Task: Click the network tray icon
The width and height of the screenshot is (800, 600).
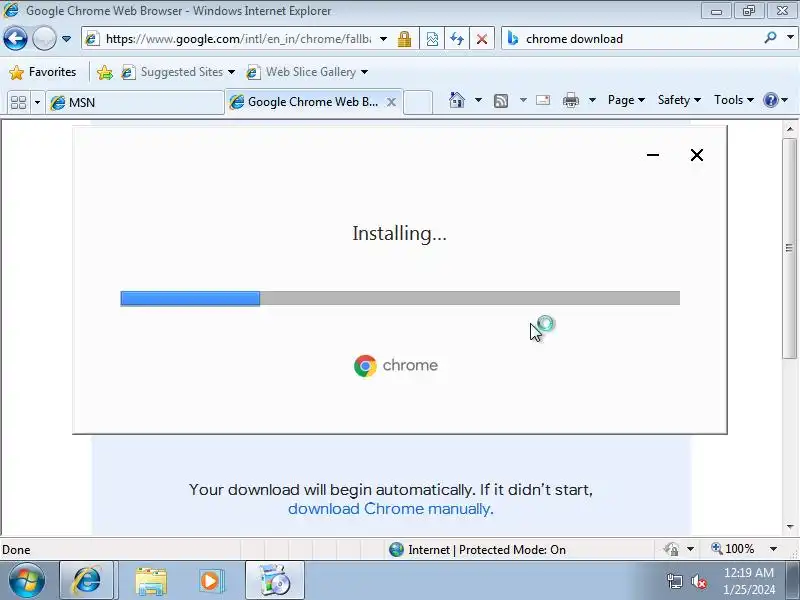Action: click(674, 581)
